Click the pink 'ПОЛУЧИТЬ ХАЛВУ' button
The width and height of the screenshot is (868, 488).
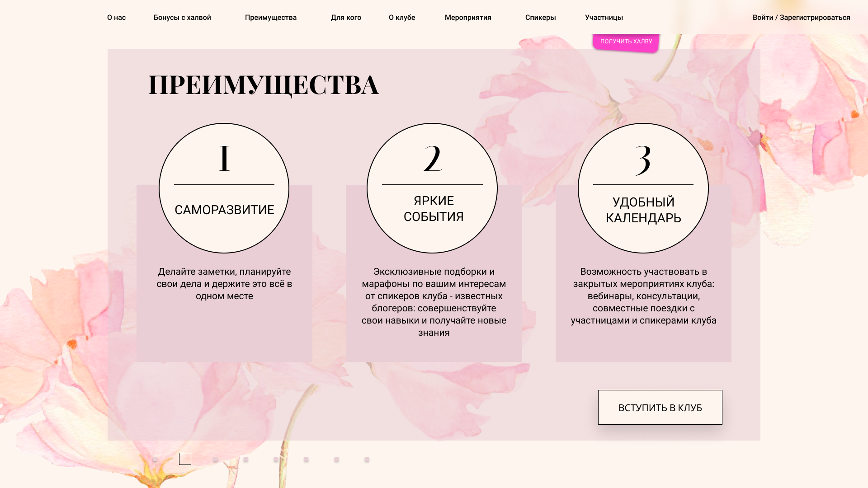[626, 42]
